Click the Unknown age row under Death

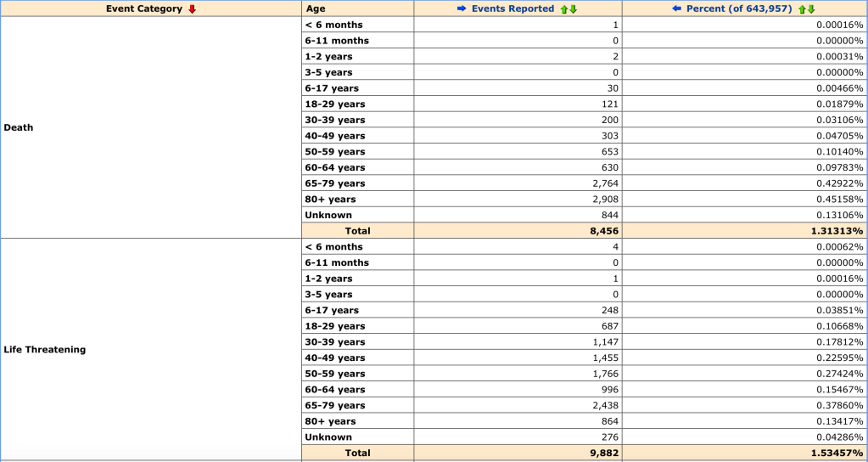point(328,216)
